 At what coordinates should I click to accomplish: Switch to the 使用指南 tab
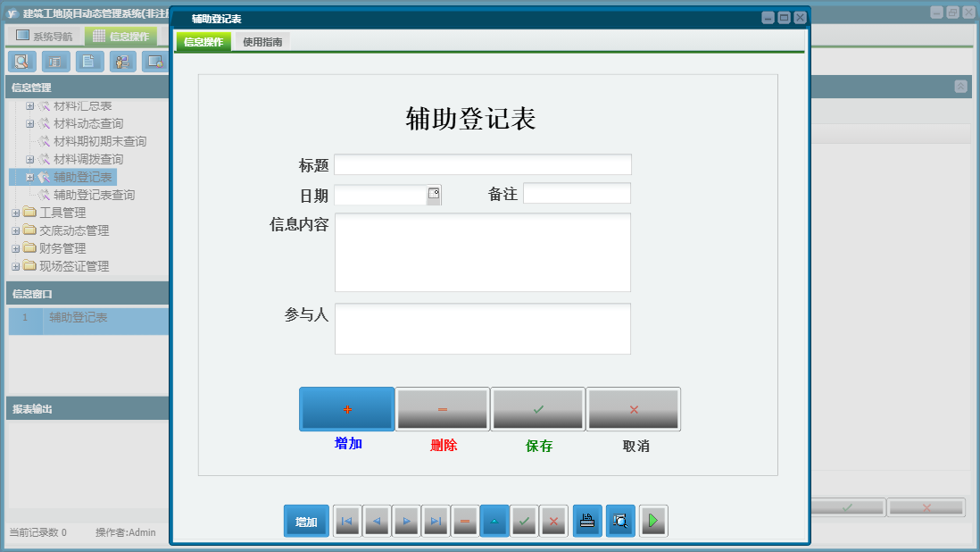pos(262,41)
